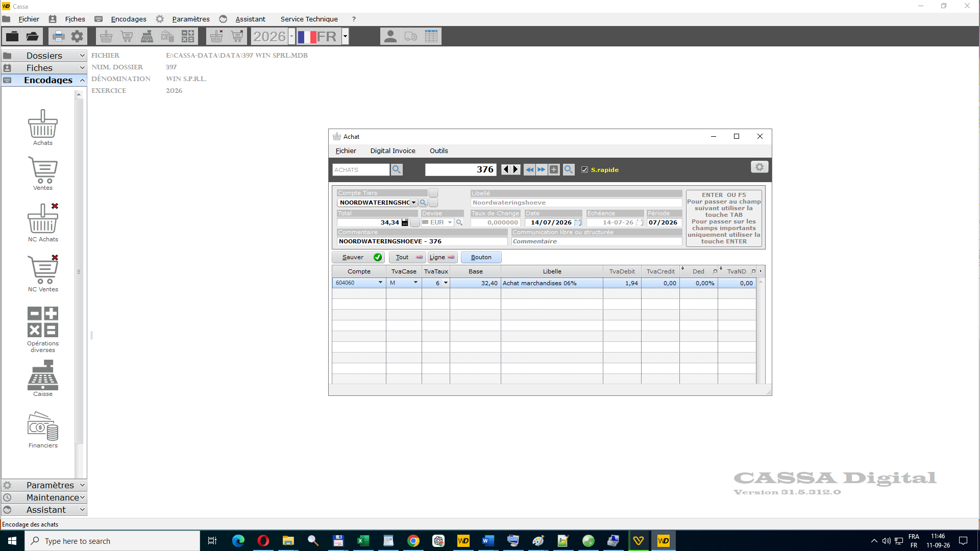Viewport: 980px width, 551px height.
Task: Click the Commentaire input field
Action: (x=422, y=241)
